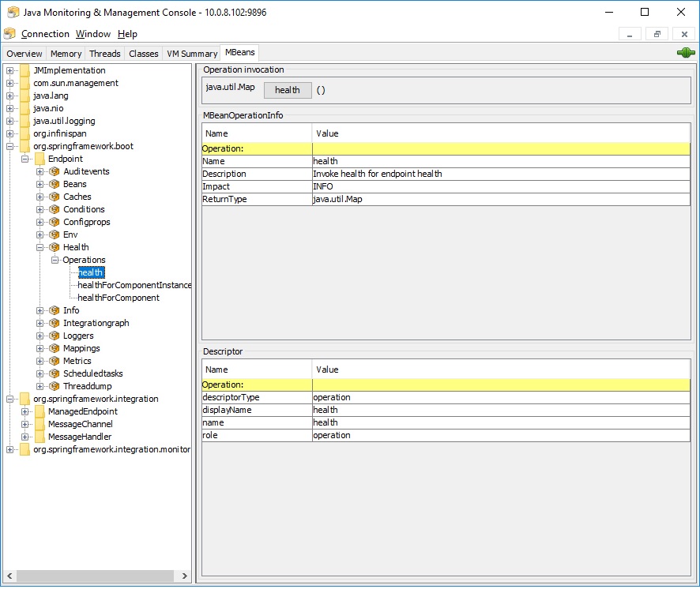Switch to the VM Summary tab
700x589 pixels.
(191, 54)
